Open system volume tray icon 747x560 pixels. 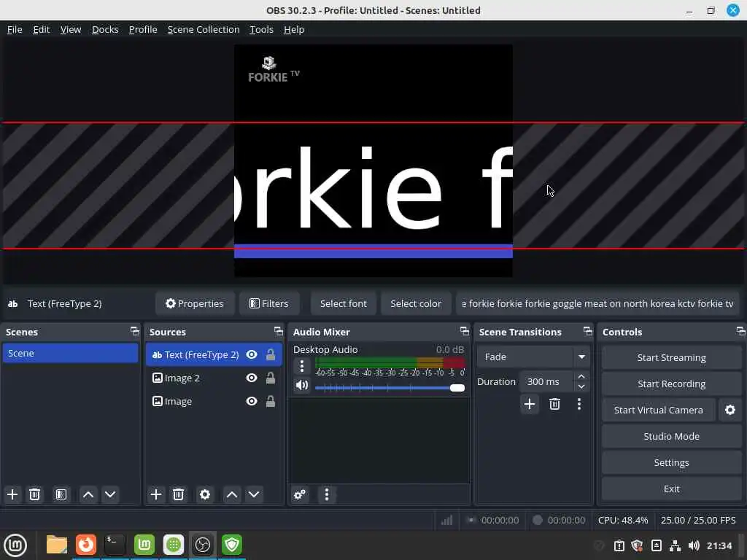point(694,545)
